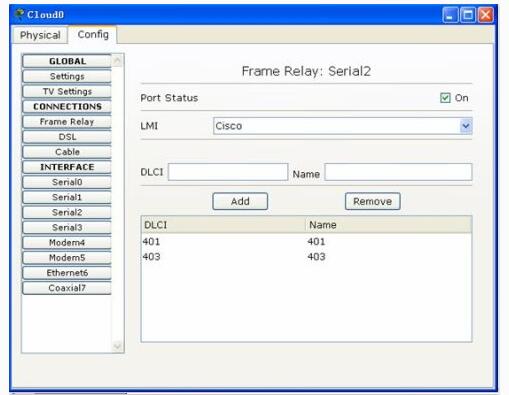
Task: Switch to the Physical tab
Action: (x=40, y=35)
